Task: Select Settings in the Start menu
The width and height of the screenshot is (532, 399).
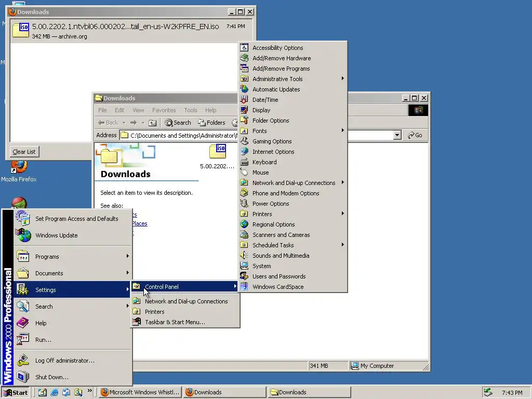Action: tap(72, 289)
